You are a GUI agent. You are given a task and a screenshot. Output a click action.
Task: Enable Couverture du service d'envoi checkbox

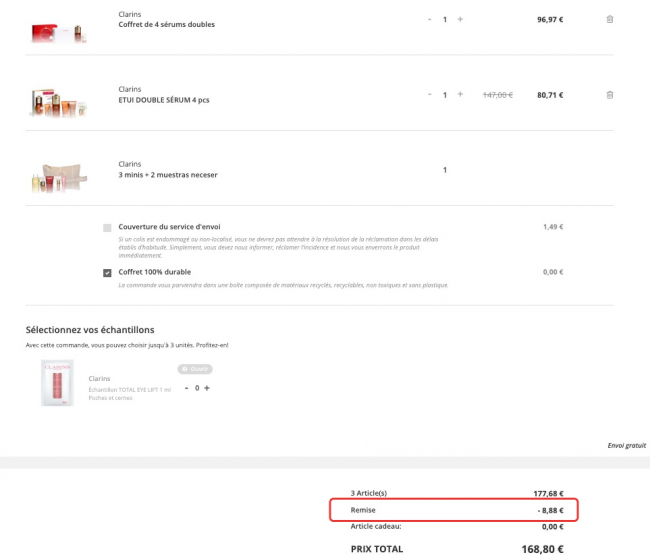107,228
